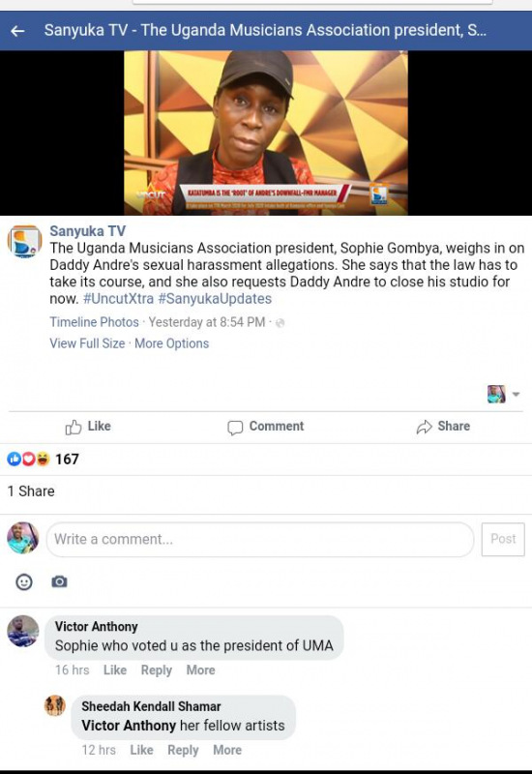The width and height of the screenshot is (532, 774).
Task: Open More on Victor Anthony's comment
Action: [x=200, y=670]
